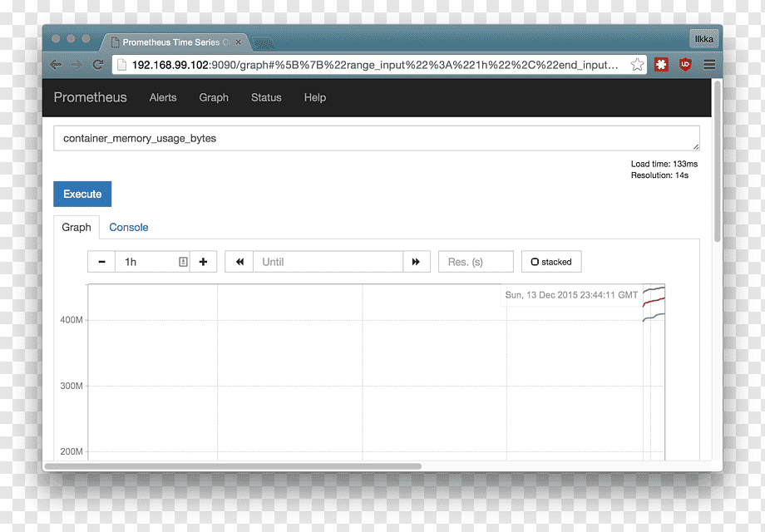The image size is (765, 532).
Task: Click the Resolution: 14s text
Action: 659,175
